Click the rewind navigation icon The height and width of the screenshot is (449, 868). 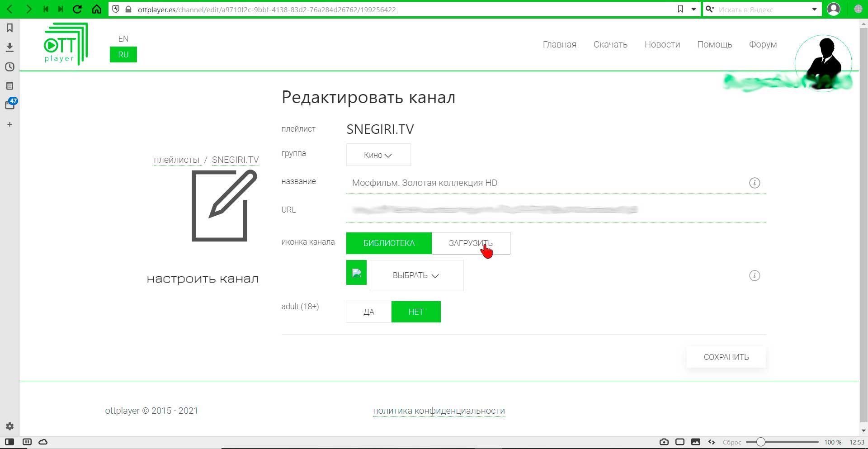point(46,9)
